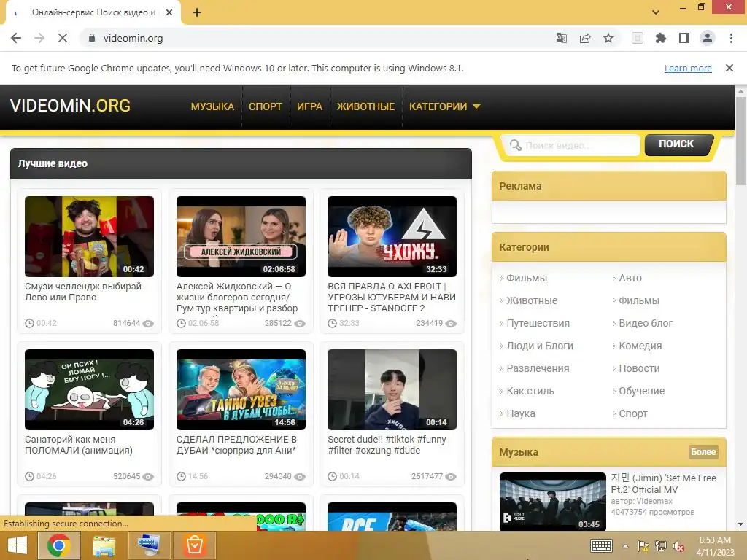Toggle the browser side panel
The height and width of the screenshot is (560, 747).
click(684, 38)
